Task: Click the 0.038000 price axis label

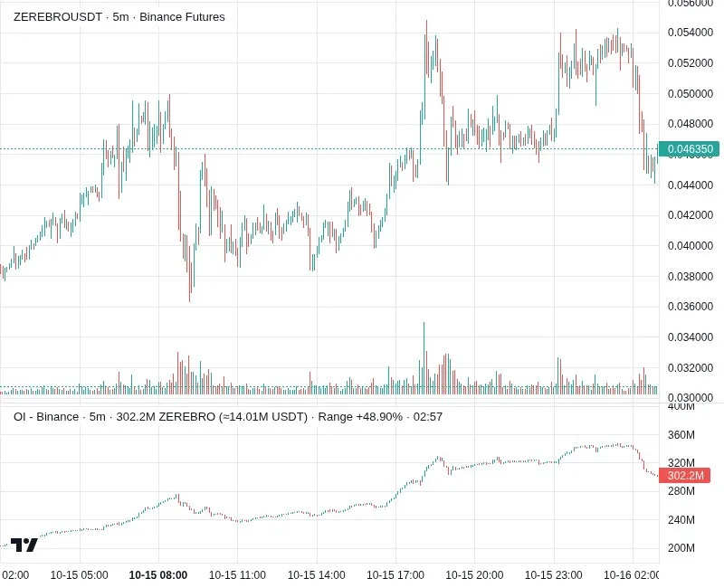Action: (690, 277)
